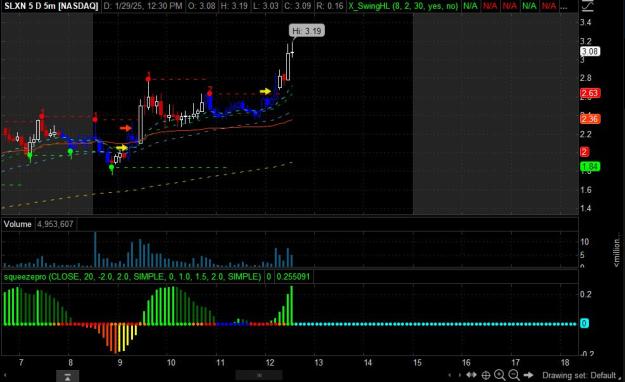625x382 pixels.
Task: Click the range value R: 0.16
Action: point(330,6)
